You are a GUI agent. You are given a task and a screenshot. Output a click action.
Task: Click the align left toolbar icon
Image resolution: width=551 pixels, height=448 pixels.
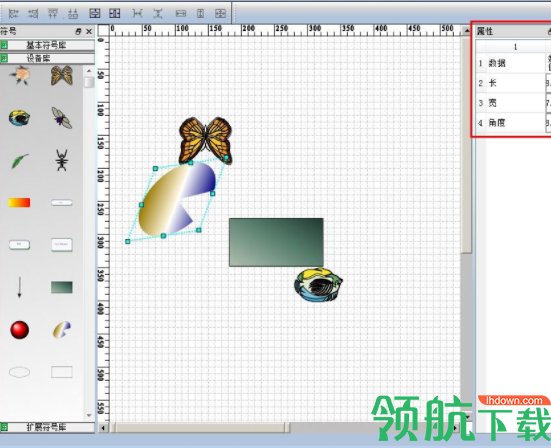[x=13, y=14]
